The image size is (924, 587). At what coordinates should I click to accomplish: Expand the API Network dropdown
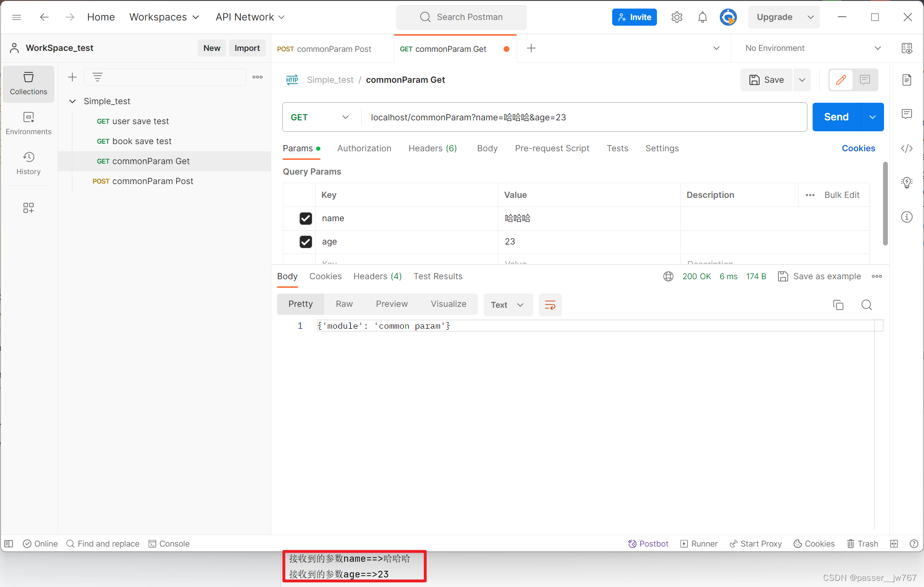[250, 17]
